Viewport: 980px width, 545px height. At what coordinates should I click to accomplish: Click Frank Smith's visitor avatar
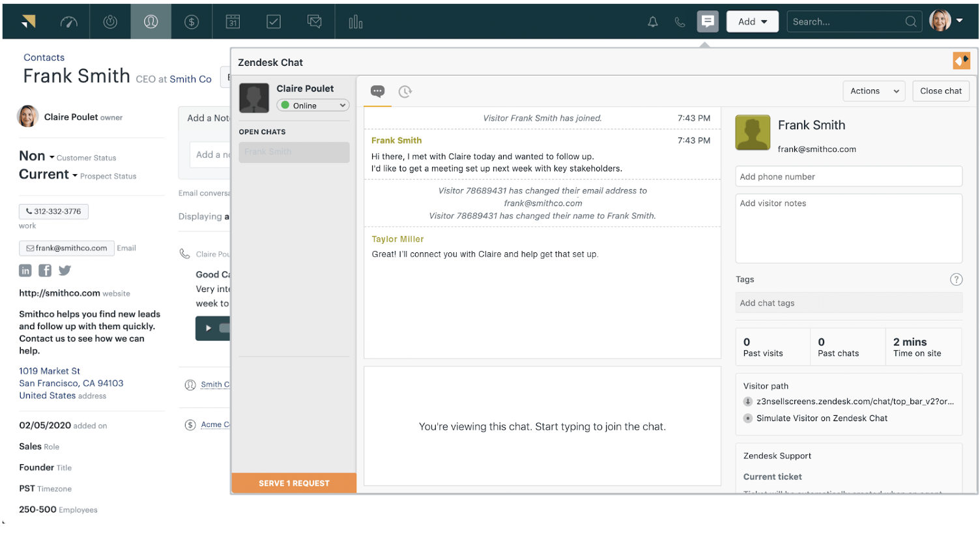click(753, 132)
